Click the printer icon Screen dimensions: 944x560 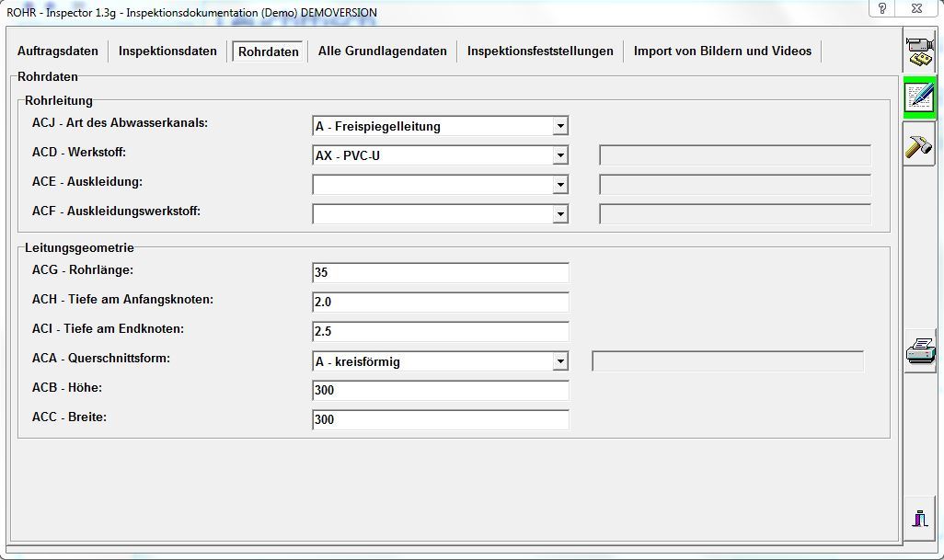coord(920,350)
